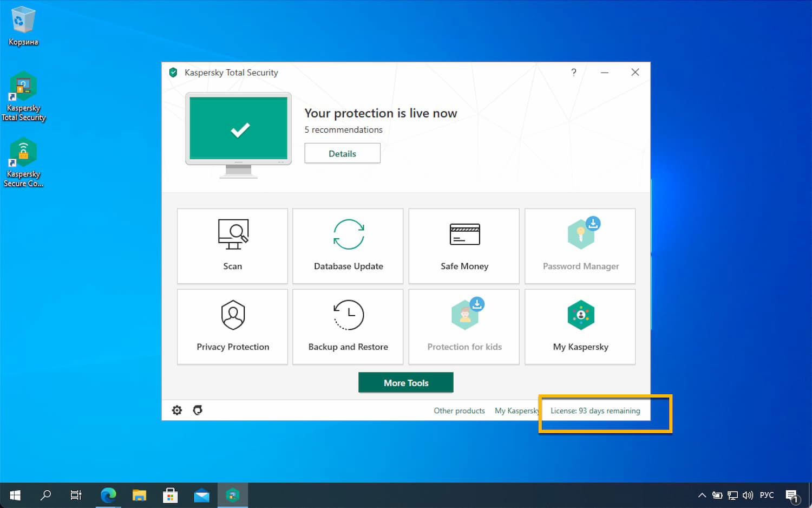Image resolution: width=812 pixels, height=508 pixels.
Task: Open taskbar search magnifier
Action: [46, 495]
